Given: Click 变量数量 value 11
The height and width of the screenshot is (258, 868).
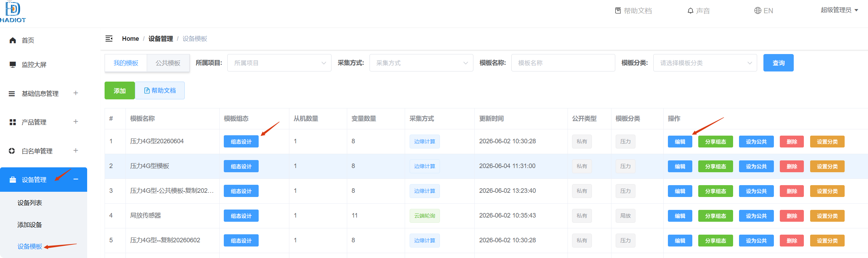Looking at the screenshot, I should click(x=355, y=215).
